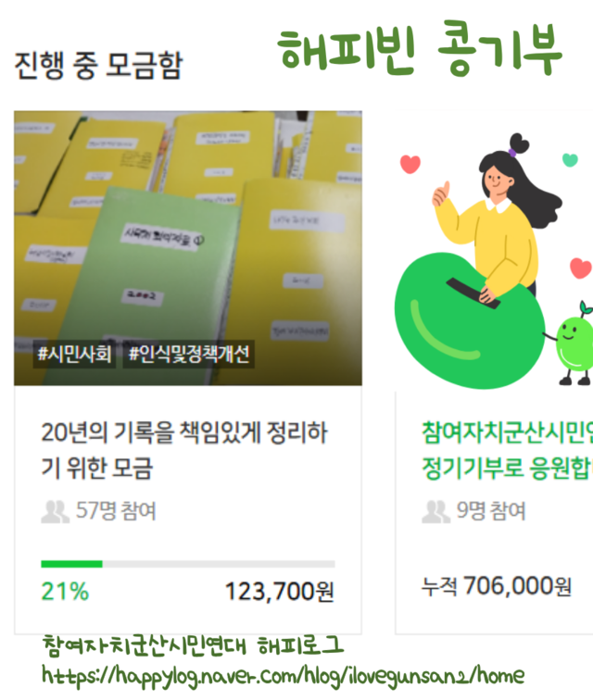Click the 21% progress percentage label
The image size is (593, 700).
(65, 592)
